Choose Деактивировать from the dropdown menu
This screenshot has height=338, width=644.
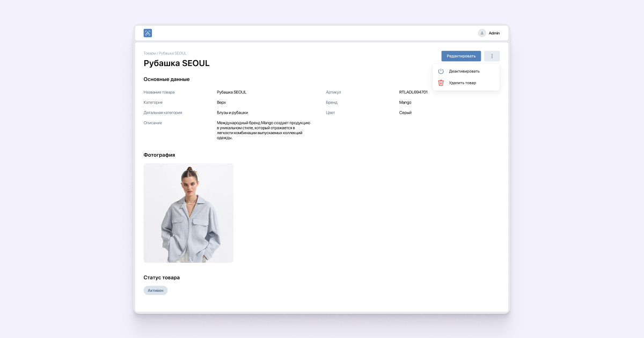(464, 71)
